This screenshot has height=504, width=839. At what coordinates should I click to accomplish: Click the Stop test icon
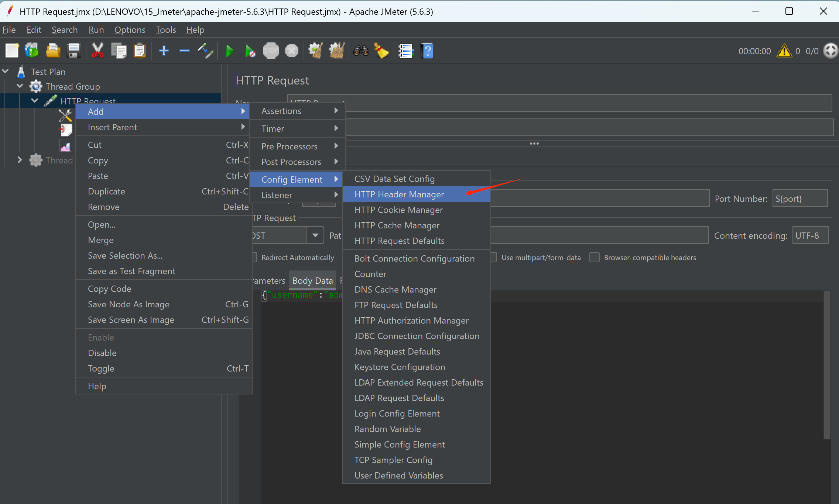tap(271, 51)
